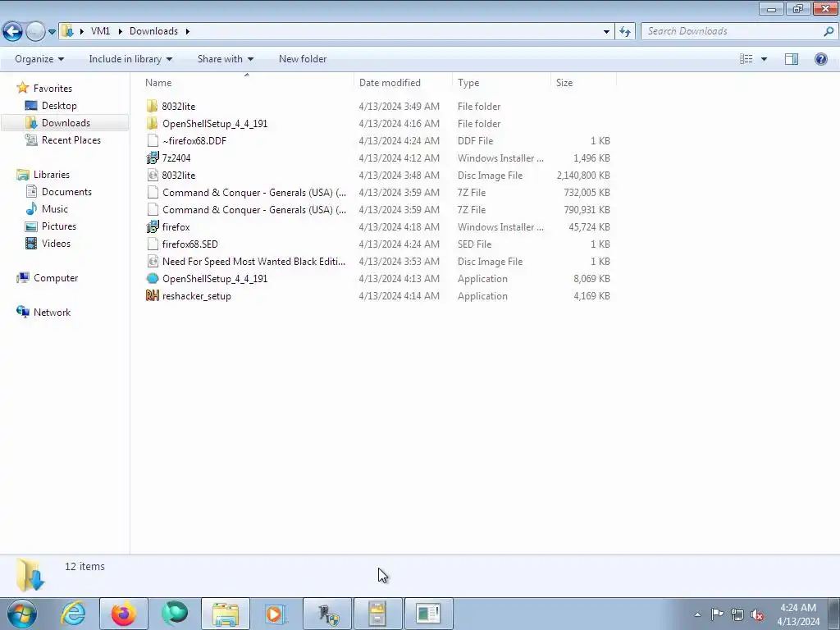The height and width of the screenshot is (630, 840).
Task: Toggle the preview pane button
Action: click(x=792, y=59)
